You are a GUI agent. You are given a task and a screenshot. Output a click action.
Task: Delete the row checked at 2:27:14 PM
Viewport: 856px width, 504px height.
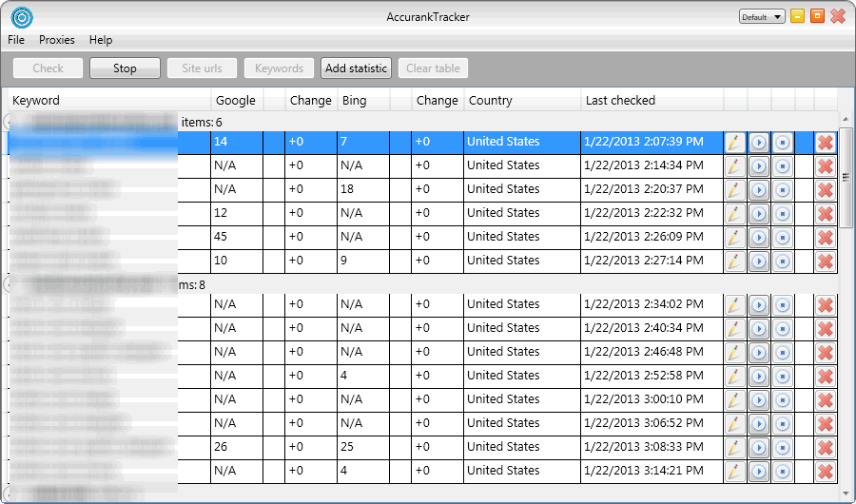click(x=826, y=261)
